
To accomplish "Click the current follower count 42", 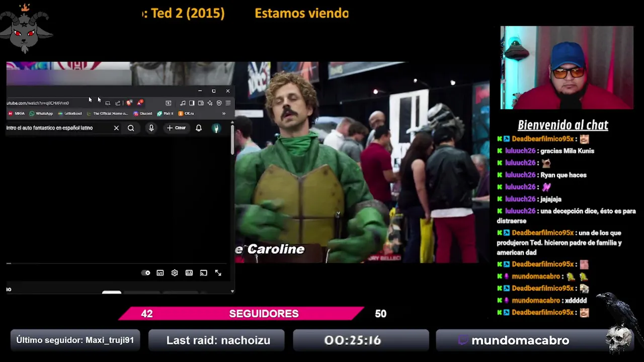I will tap(146, 314).
